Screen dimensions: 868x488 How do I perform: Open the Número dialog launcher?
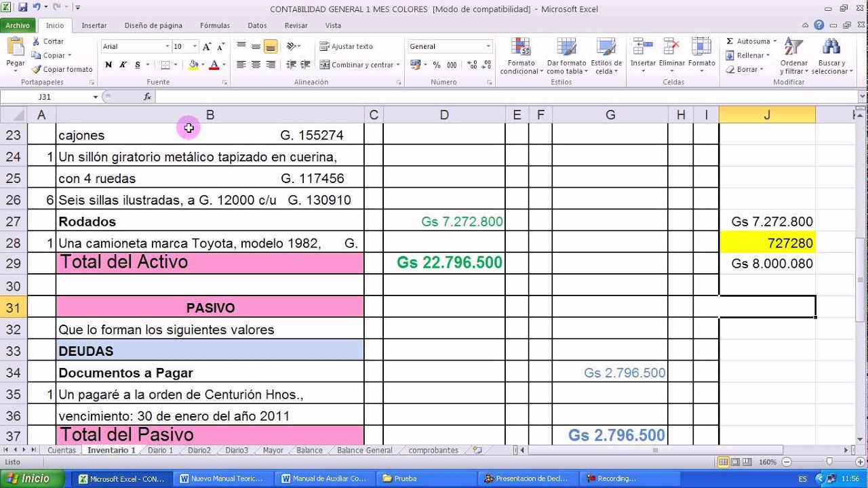tap(490, 82)
